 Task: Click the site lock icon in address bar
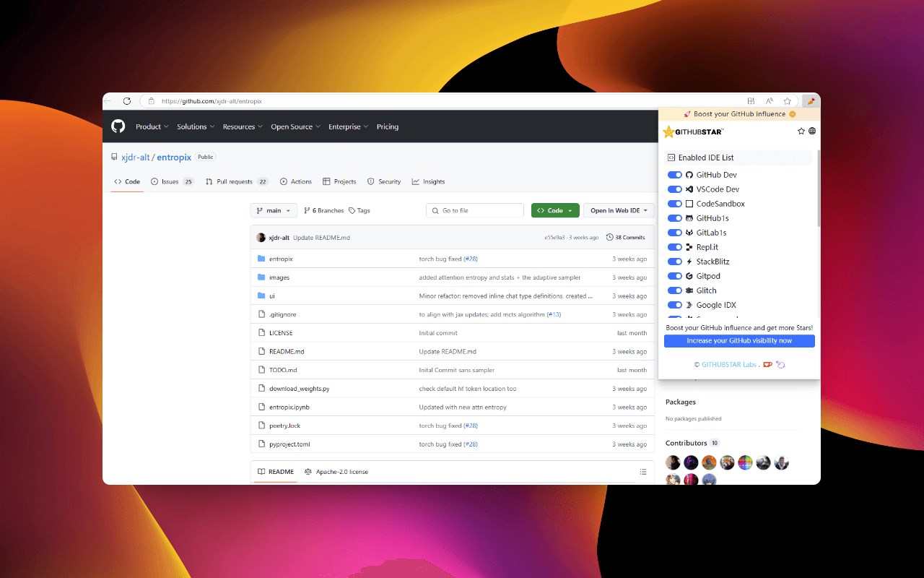click(152, 101)
